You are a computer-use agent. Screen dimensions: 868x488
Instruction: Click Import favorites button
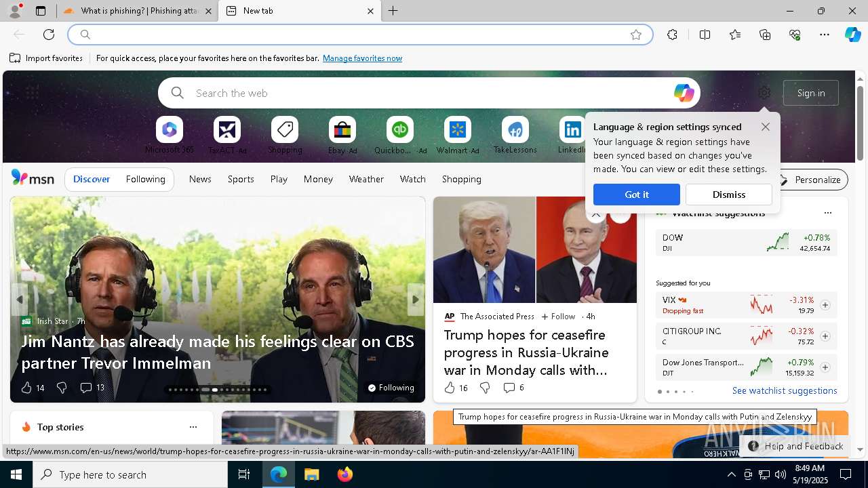[46, 58]
